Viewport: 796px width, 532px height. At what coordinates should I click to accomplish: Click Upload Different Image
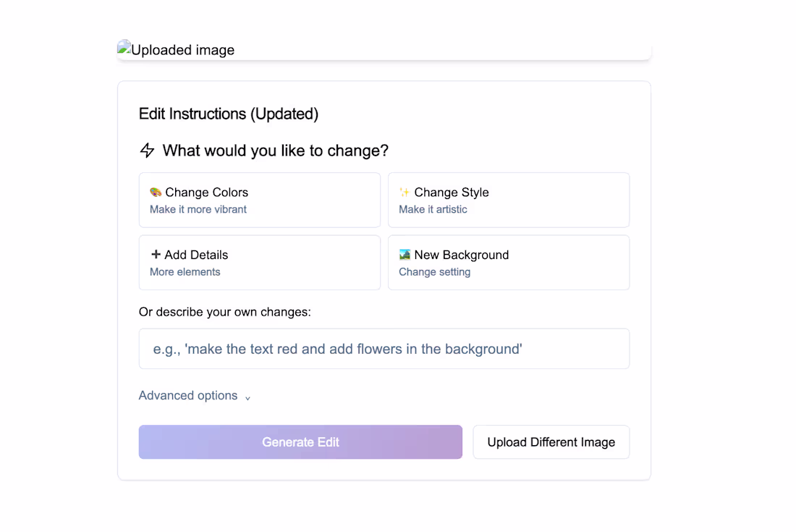[551, 442]
